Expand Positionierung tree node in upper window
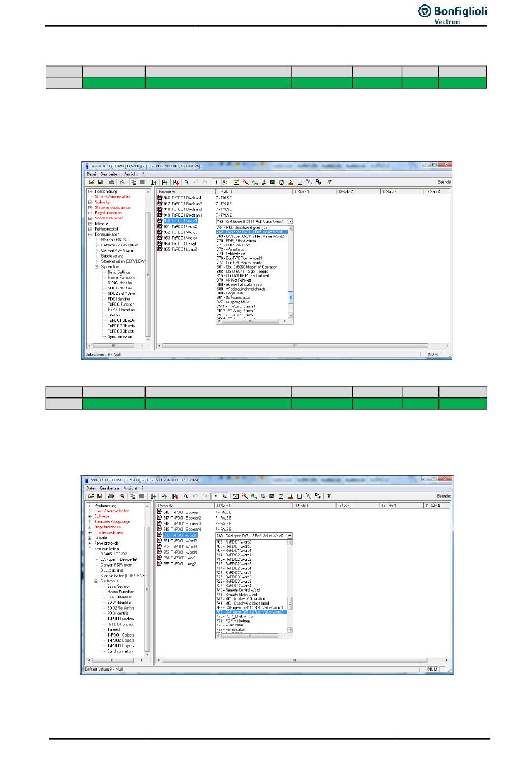This screenshot has width=532, height=772. (90, 191)
